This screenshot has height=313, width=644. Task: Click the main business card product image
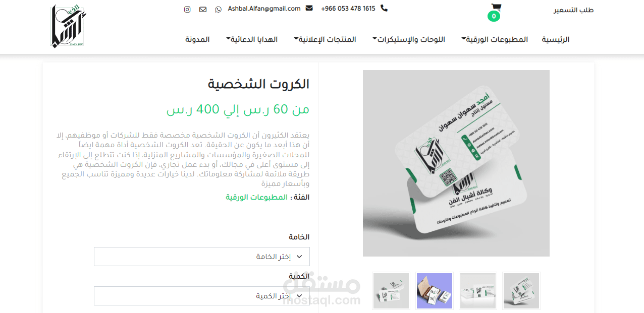click(x=456, y=163)
